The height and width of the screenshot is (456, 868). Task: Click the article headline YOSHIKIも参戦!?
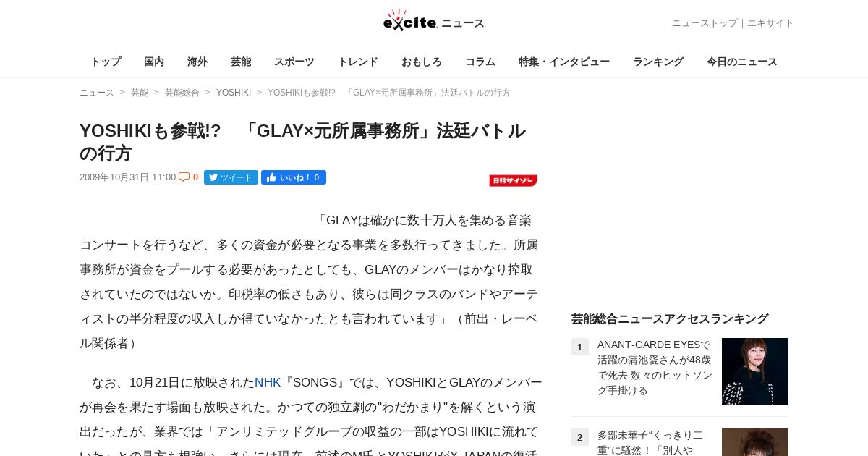click(x=302, y=142)
